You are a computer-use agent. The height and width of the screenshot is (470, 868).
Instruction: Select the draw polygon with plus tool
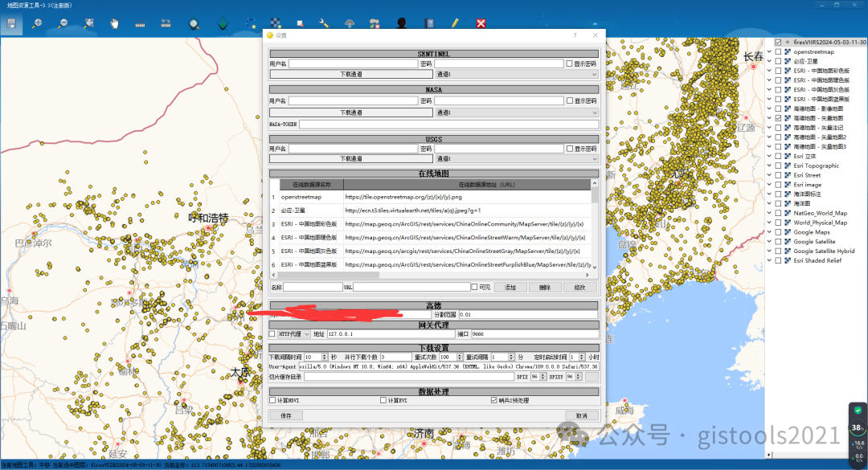pos(251,24)
